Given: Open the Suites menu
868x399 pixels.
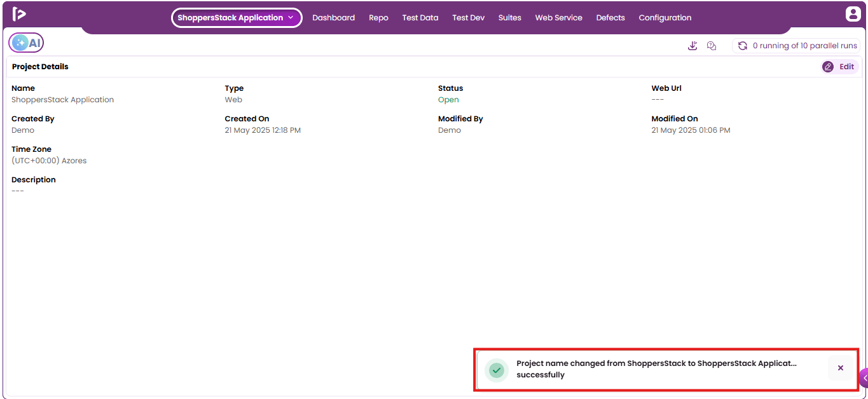Looking at the screenshot, I should 510,18.
